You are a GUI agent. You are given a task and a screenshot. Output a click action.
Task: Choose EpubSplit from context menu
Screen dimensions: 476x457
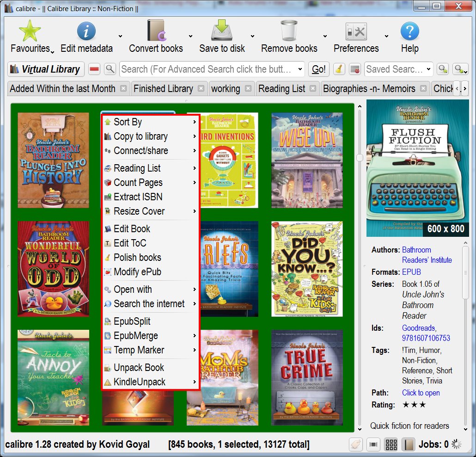pyautogui.click(x=151, y=321)
